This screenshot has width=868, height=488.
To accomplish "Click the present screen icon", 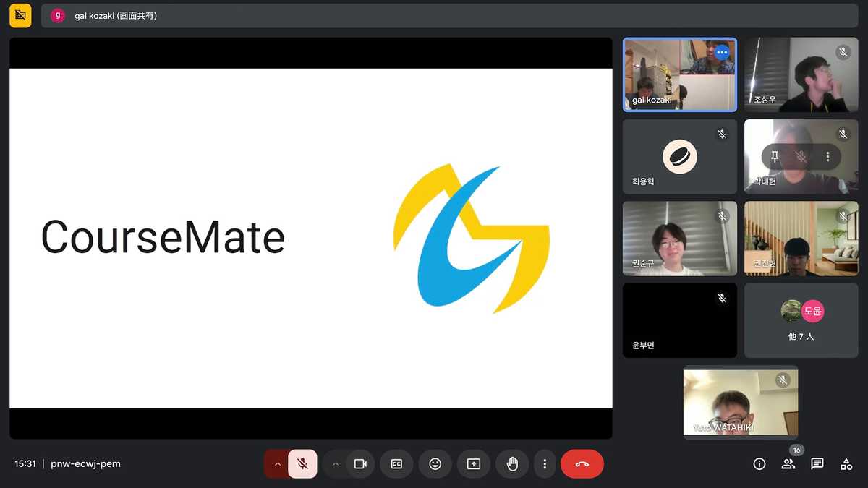I will pos(474,464).
